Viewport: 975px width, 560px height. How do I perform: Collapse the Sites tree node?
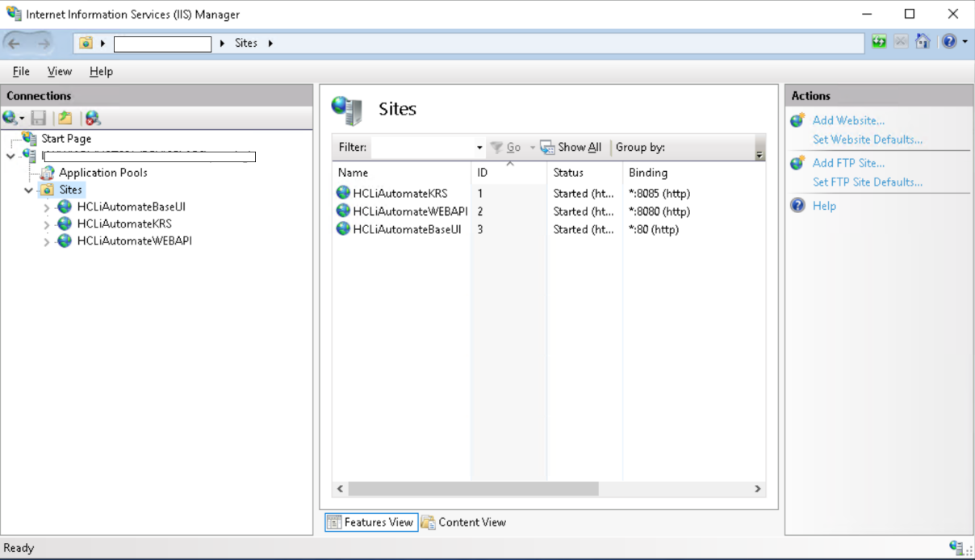29,190
